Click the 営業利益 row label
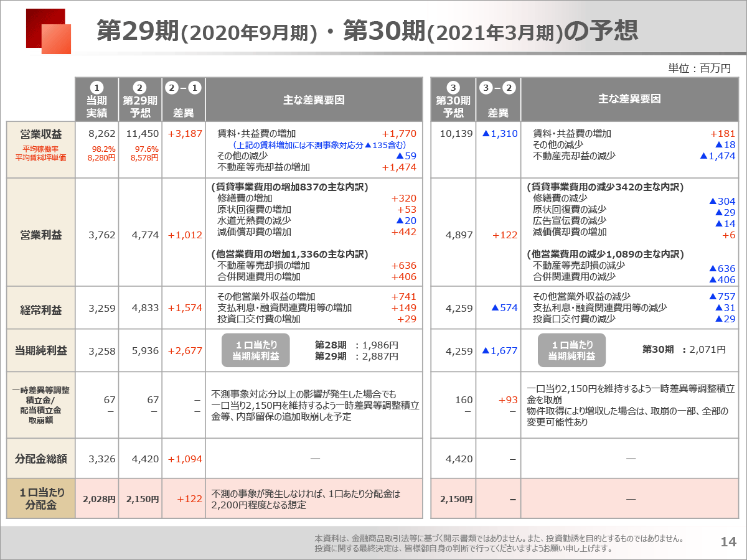Screen dimensions: 747x560 41,235
